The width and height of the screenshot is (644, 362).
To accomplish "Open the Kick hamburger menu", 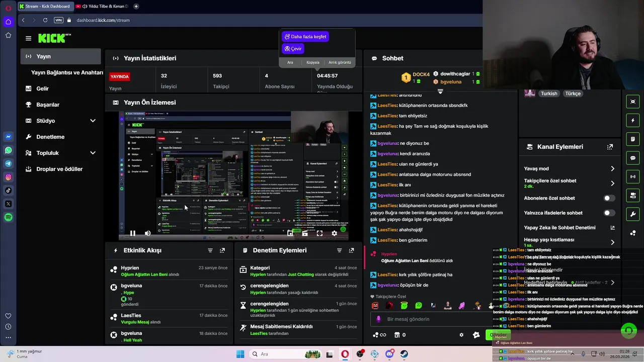I will [28, 38].
